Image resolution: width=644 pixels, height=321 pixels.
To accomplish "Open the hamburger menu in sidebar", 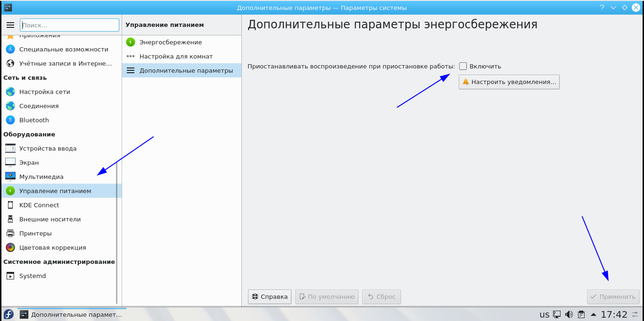I will pos(10,25).
